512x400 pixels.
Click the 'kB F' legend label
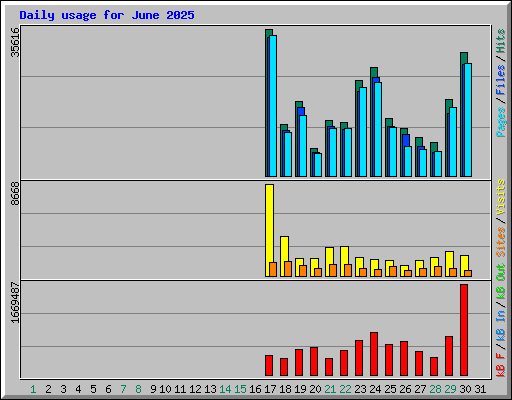pyautogui.click(x=500, y=365)
